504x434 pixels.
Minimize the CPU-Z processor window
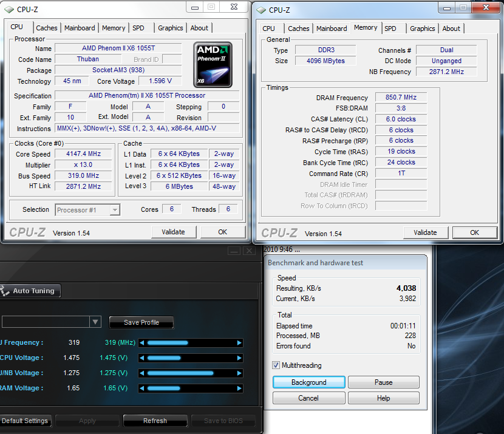tap(195, 7)
